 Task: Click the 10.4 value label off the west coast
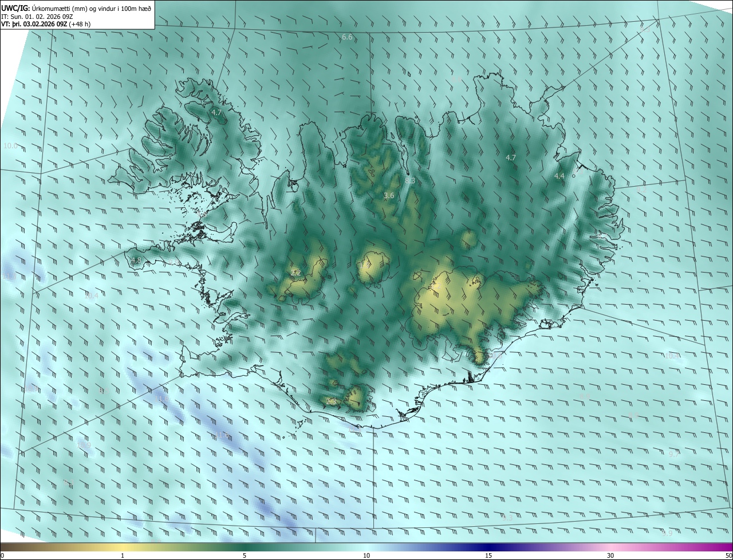tap(91, 296)
